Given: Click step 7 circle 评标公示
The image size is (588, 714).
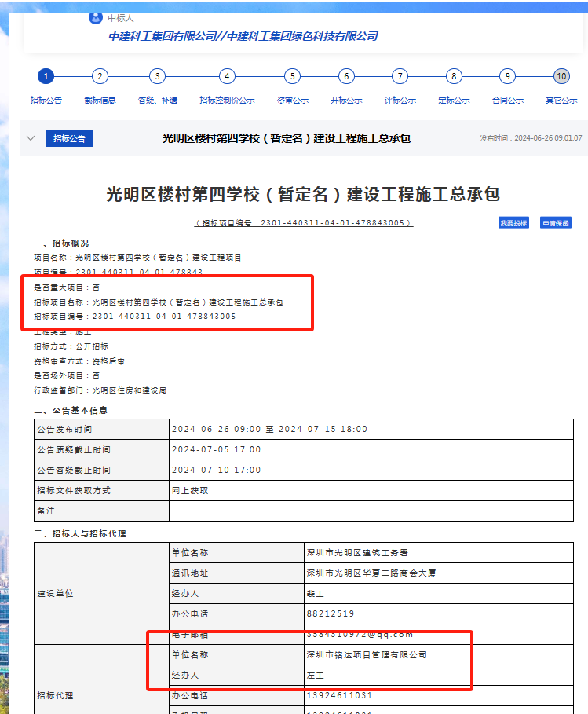Looking at the screenshot, I should pos(400,76).
